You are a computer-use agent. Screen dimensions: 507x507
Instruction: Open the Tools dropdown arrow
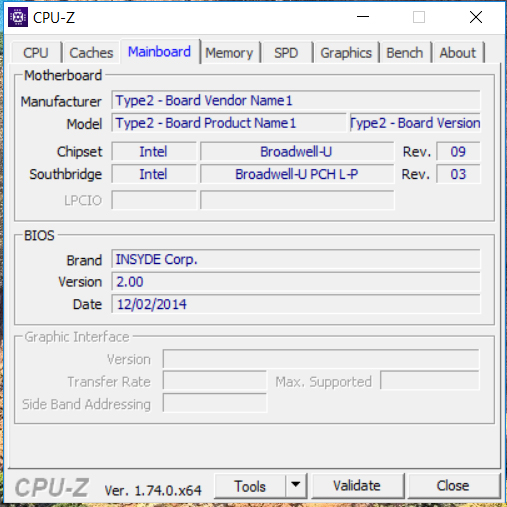pos(295,485)
